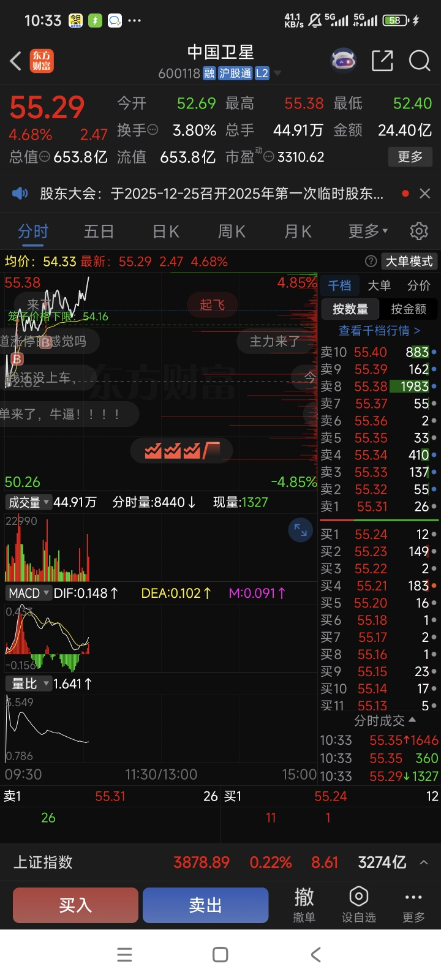Expand stock tag dropdown arrow
The height and width of the screenshot is (980, 441).
(277, 73)
